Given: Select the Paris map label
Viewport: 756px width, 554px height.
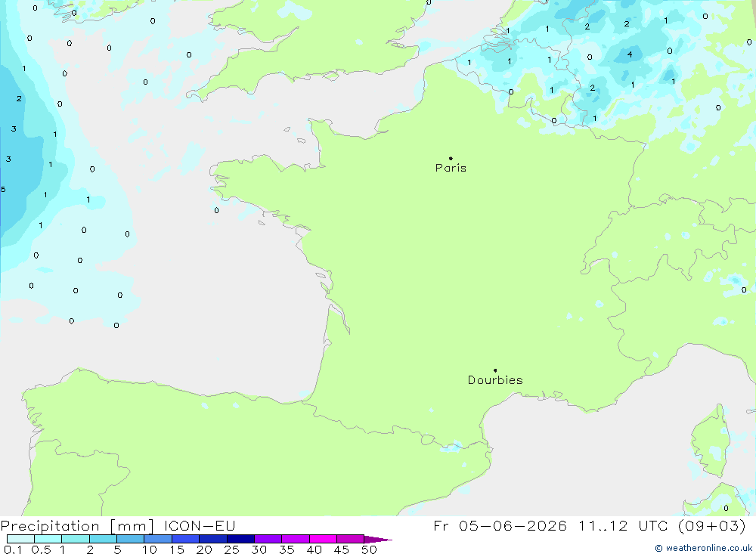Looking at the screenshot, I should click(451, 168).
